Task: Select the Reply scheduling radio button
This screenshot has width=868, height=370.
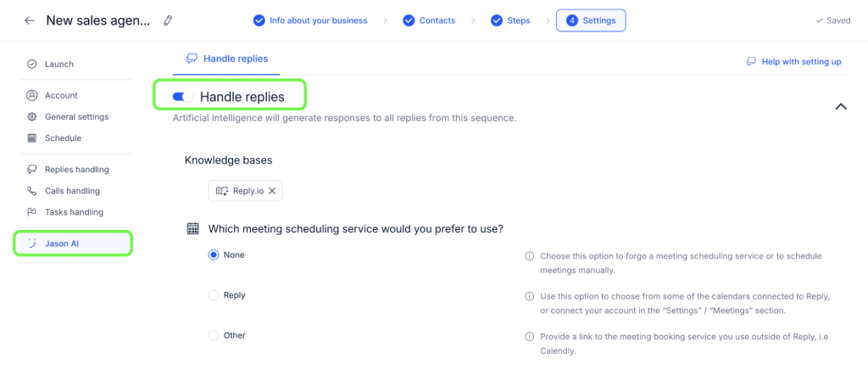Action: [214, 295]
